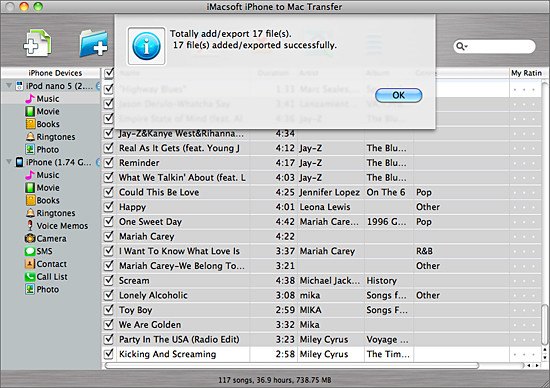550x388 pixels.
Task: Click the blue info icon in dialog
Action: (146, 46)
